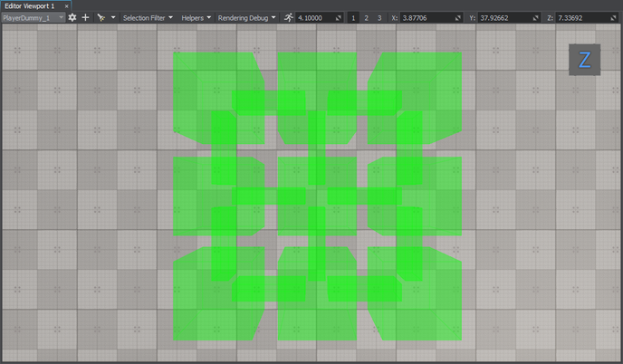Open camera settings gear icon

72,17
